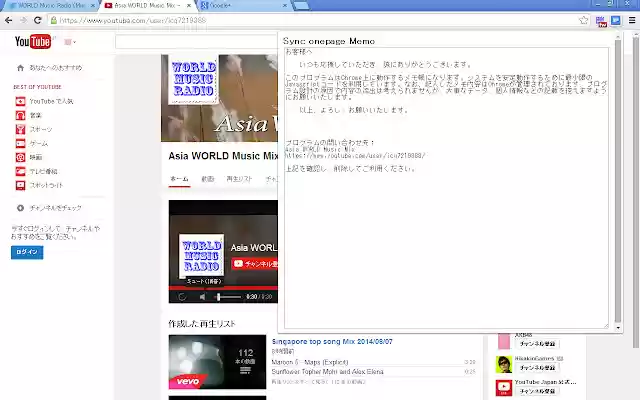Switch to the WORLD Music Radio browser tab

click(x=51, y=6)
